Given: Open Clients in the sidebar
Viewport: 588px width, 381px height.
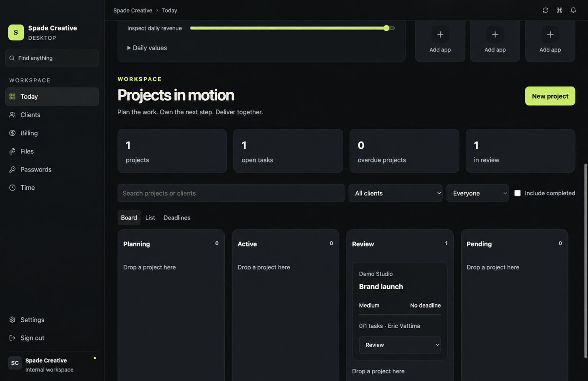Looking at the screenshot, I should coord(52,115).
